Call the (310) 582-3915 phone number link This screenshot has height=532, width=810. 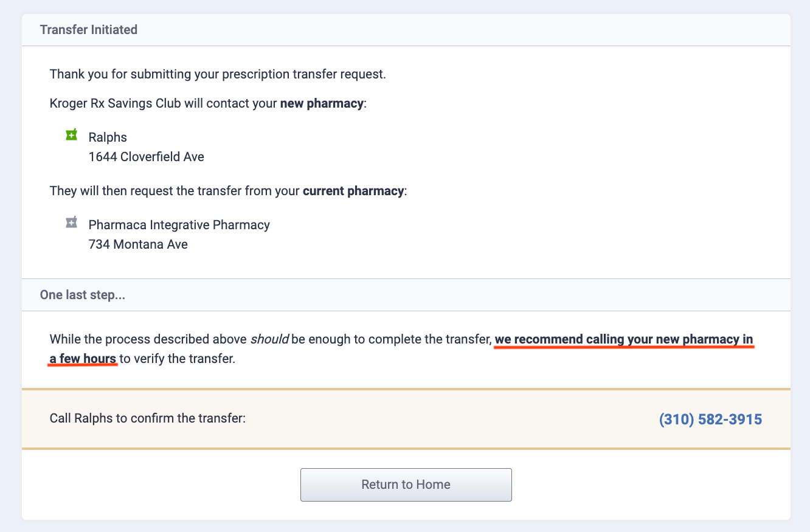point(710,420)
